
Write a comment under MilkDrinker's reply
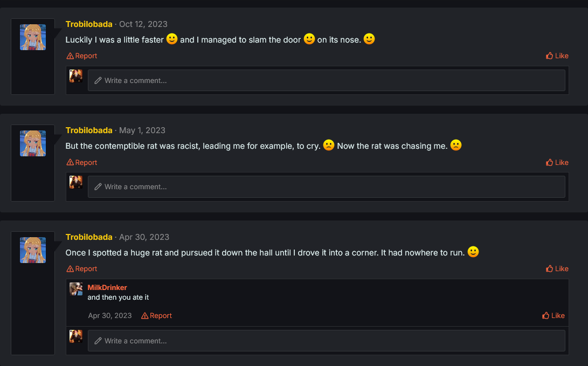point(326,341)
